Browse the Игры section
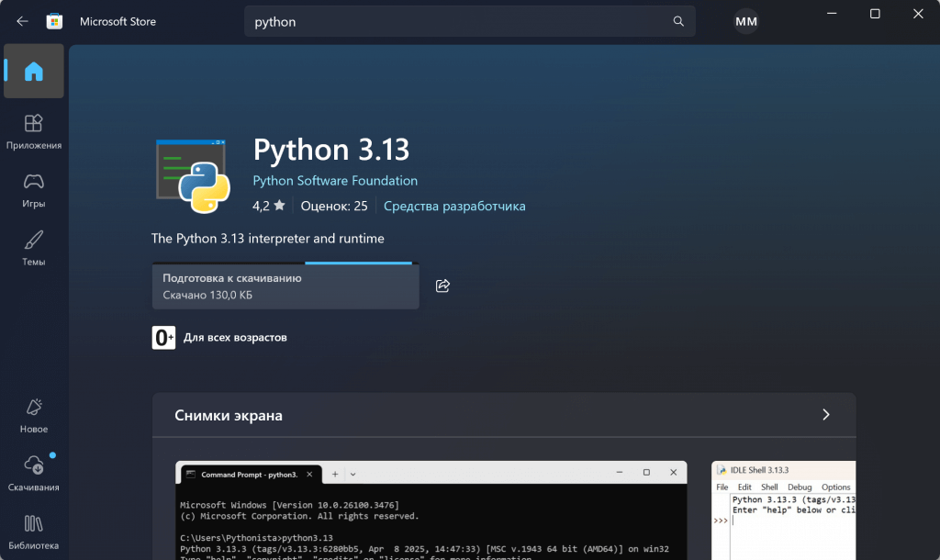Screen dimensions: 940x560 (x=33, y=189)
